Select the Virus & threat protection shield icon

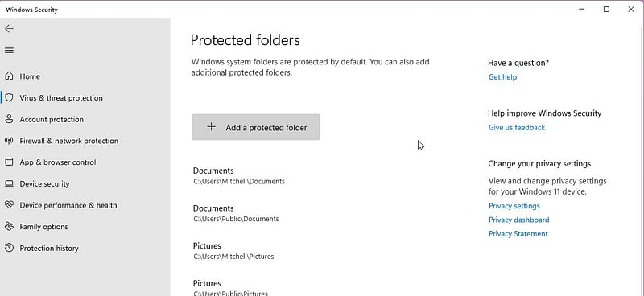coord(9,97)
